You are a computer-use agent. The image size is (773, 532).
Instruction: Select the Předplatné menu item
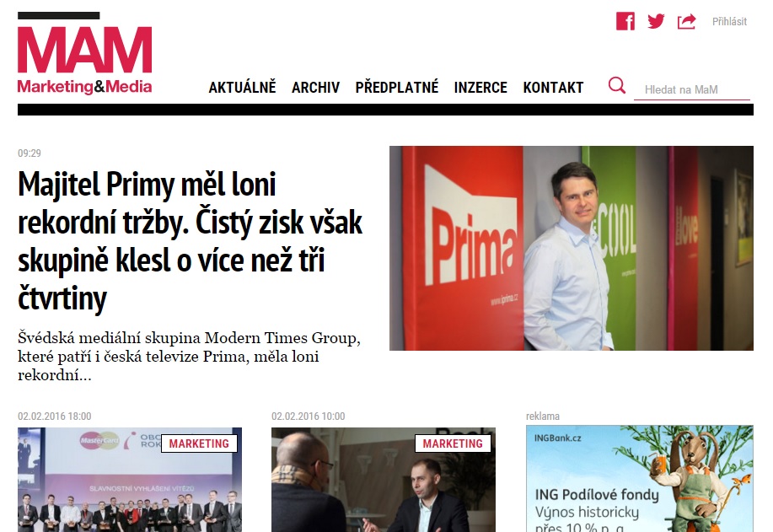(x=397, y=88)
